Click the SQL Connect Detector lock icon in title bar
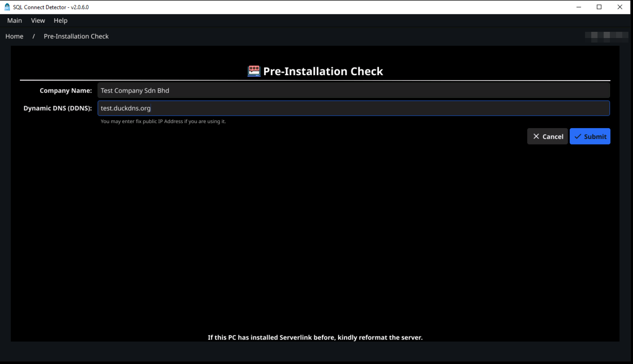This screenshot has width=633, height=364. click(x=7, y=7)
